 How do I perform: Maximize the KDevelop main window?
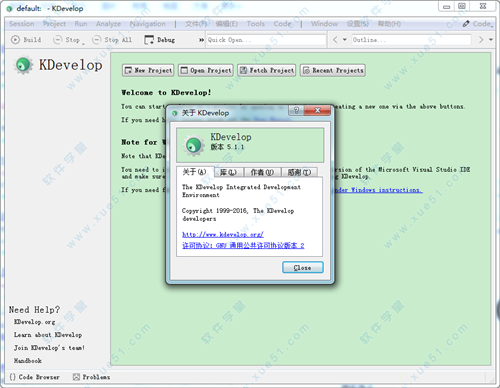coord(462,6)
